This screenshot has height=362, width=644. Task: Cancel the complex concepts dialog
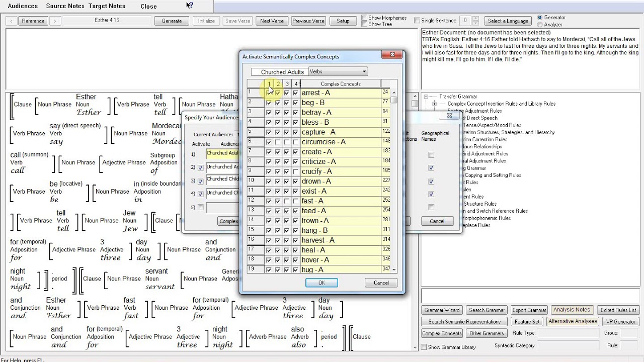pyautogui.click(x=381, y=283)
